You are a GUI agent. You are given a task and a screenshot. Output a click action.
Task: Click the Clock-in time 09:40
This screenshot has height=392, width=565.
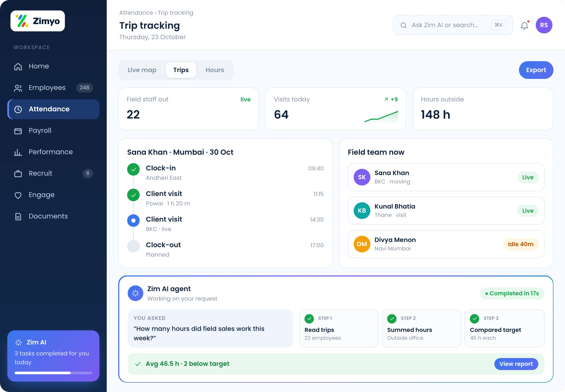pyautogui.click(x=316, y=168)
